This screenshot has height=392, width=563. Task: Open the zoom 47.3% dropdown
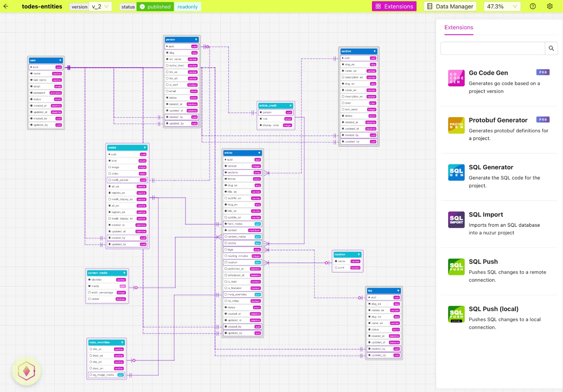[502, 6]
